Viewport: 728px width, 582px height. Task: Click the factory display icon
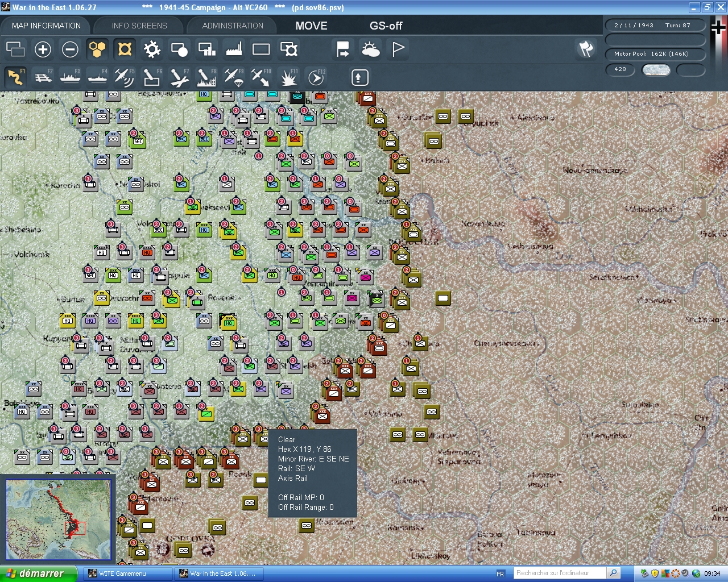point(234,49)
